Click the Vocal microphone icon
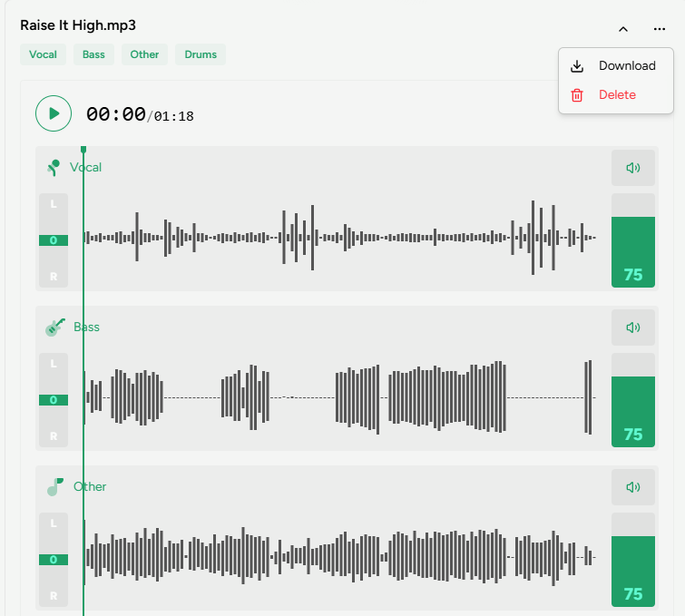Screen dimensions: 685x616 pyautogui.click(x=54, y=168)
